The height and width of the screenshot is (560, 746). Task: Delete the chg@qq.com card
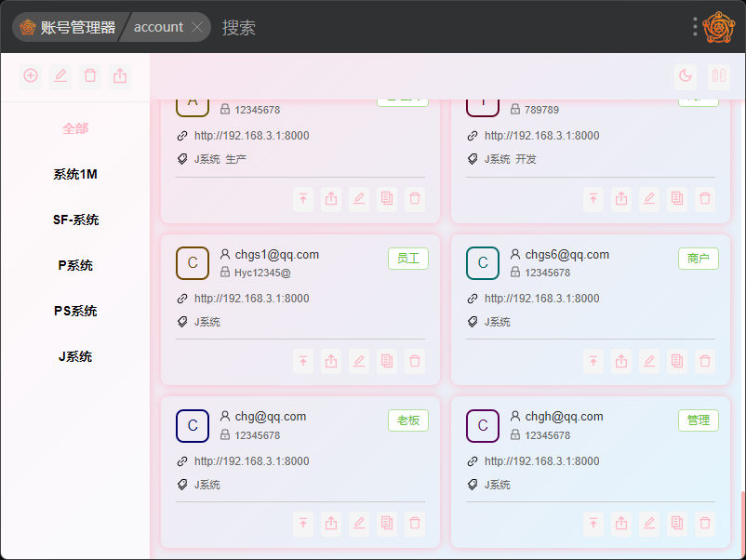[415, 524]
